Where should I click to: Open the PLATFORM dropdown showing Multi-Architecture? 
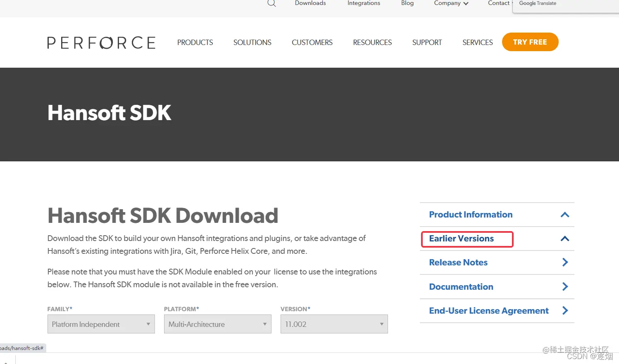pos(218,324)
